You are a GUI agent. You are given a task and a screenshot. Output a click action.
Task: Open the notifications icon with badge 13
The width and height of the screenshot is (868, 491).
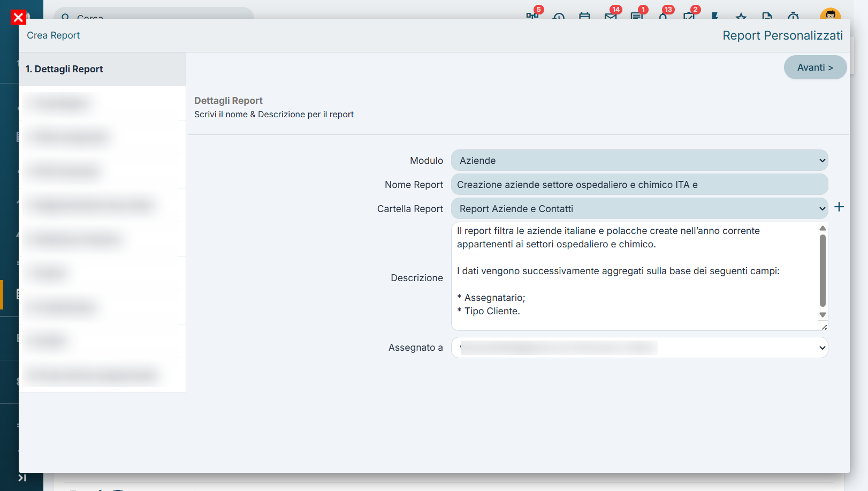point(663,16)
